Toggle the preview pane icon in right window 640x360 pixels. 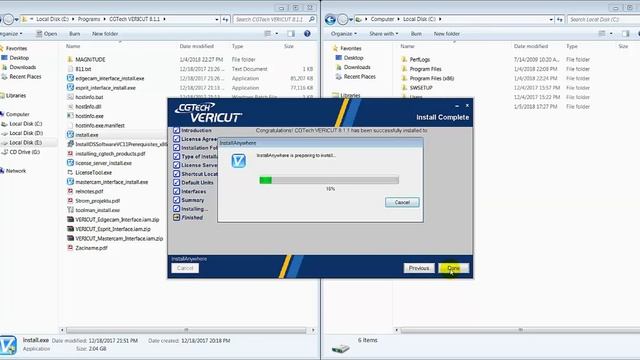pyautogui.click(x=626, y=33)
